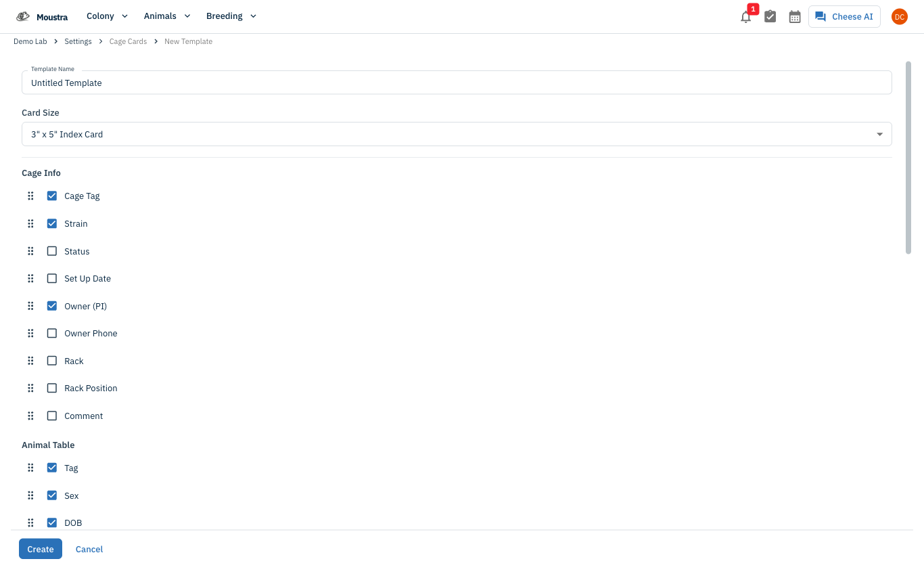Open the calendar icon in the header
Viewport: 924px width, 578px height.
click(x=795, y=17)
